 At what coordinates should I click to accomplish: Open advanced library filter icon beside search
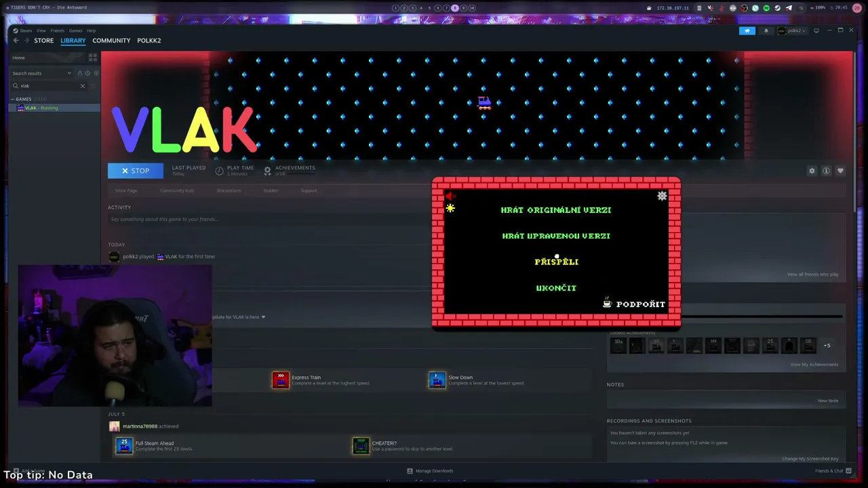click(94, 86)
